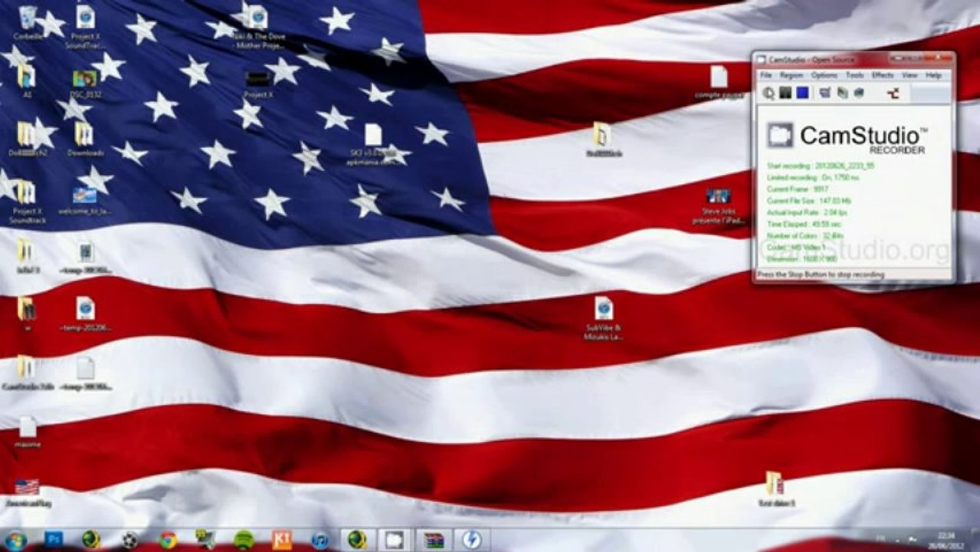Click the red SWF producer icon in CamStudio
This screenshot has width=980, height=552.
click(893, 93)
